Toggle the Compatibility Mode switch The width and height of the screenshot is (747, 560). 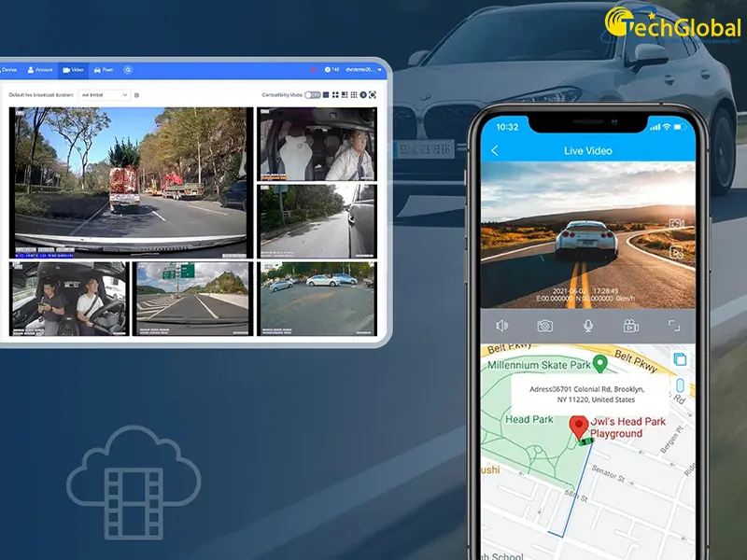coord(313,95)
